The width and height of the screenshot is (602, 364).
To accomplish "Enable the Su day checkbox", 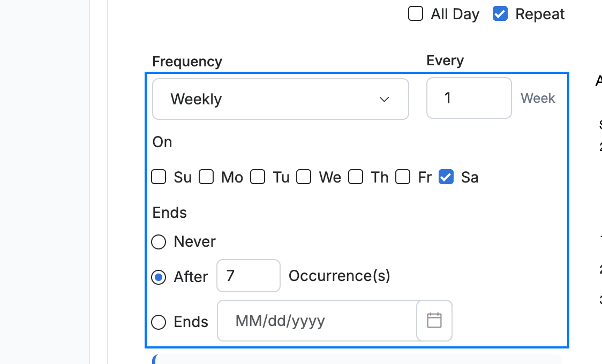I will pos(159,177).
